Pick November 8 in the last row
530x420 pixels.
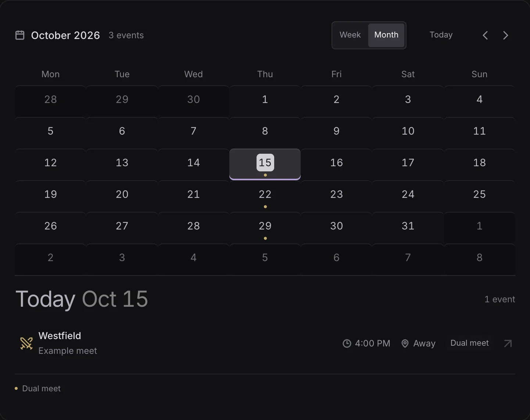(480, 260)
